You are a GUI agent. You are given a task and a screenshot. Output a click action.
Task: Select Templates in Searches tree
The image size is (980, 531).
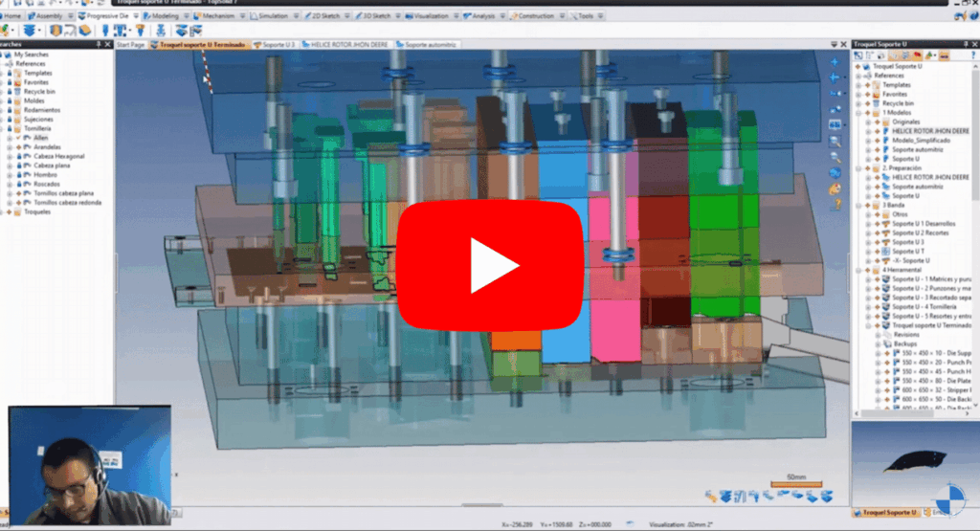tap(37, 73)
